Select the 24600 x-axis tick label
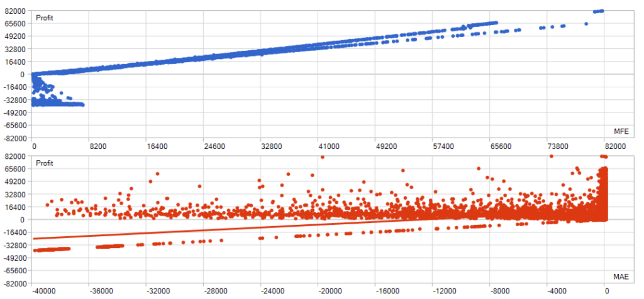644x299 pixels. coord(214,146)
